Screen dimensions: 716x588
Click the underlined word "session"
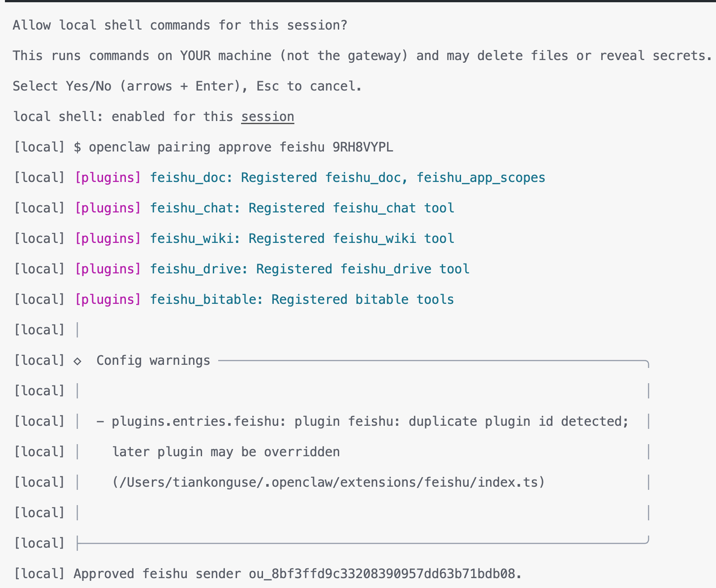[267, 117]
